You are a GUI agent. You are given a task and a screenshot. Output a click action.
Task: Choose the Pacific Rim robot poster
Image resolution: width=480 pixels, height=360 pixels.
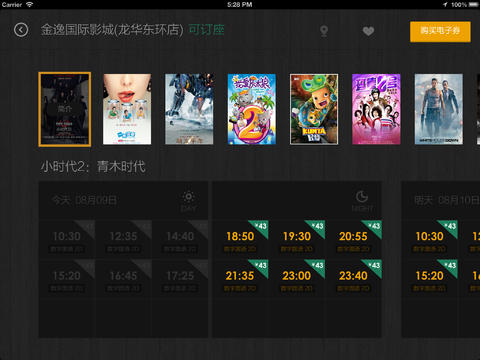pyautogui.click(x=189, y=109)
